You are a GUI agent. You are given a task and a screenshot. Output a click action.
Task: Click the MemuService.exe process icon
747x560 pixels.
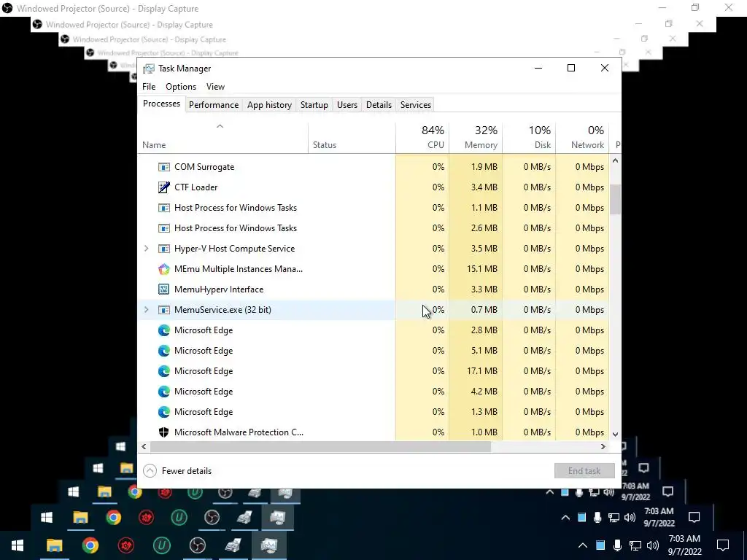pos(164,310)
